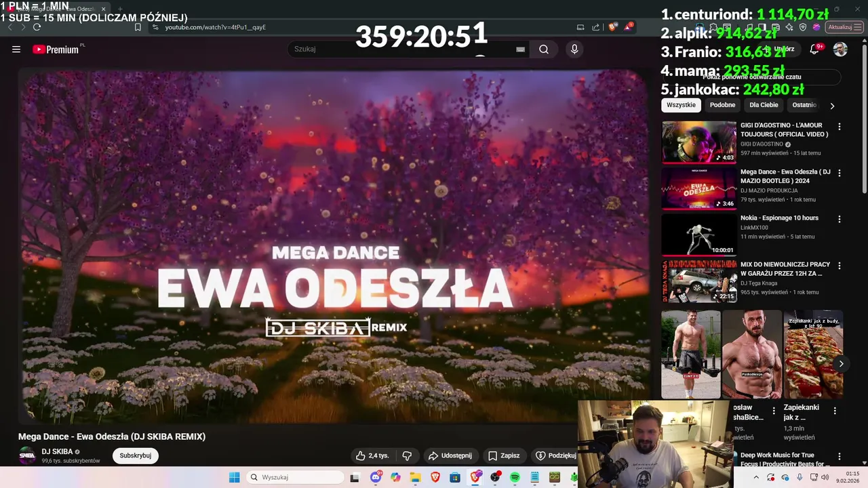The height and width of the screenshot is (488, 868).
Task: Click the magnifier search button
Action: point(544,49)
